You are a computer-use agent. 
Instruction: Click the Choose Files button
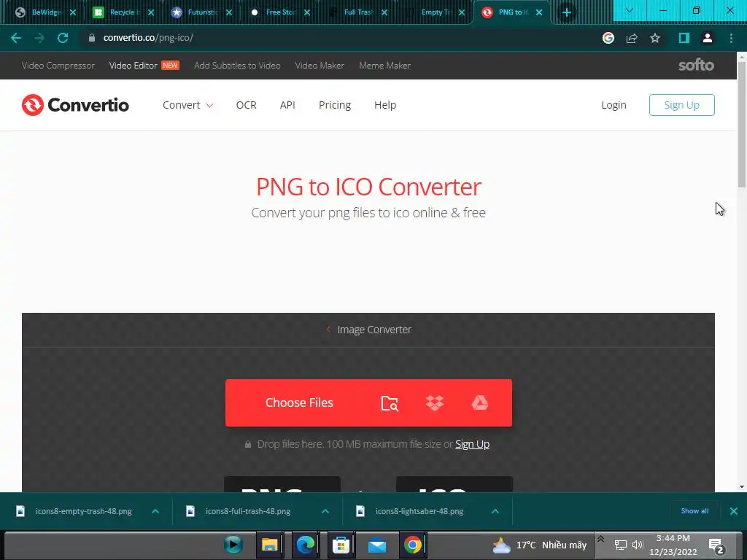(x=299, y=402)
